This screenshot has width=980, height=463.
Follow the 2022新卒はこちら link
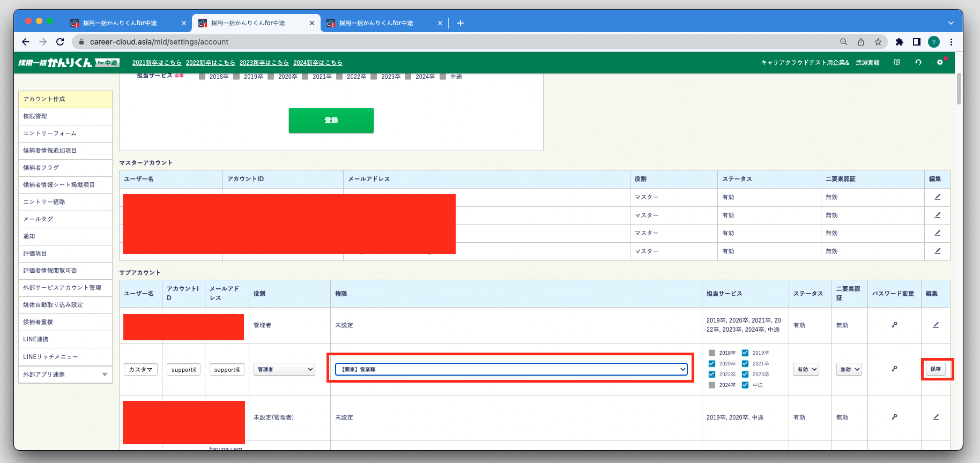pyautogui.click(x=210, y=63)
